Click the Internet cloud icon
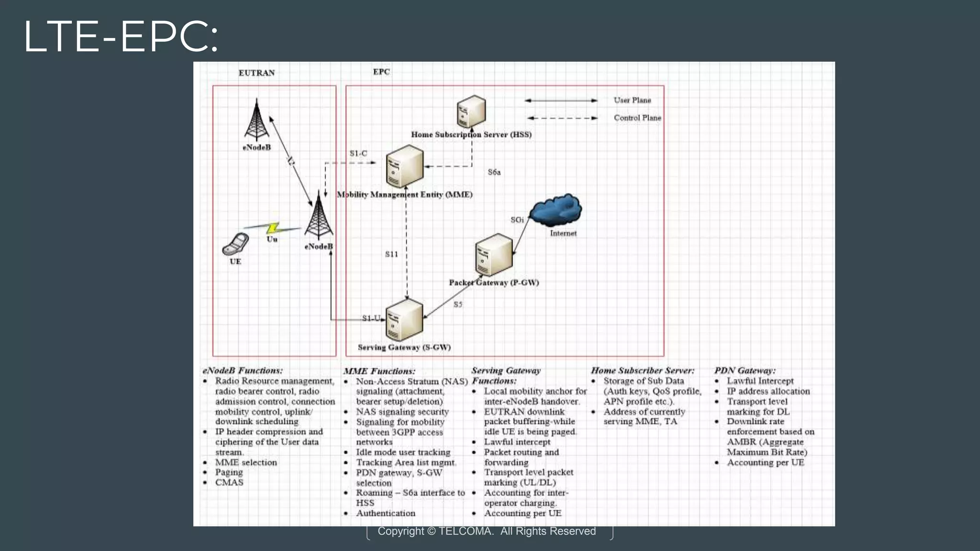The width and height of the screenshot is (980, 551). coord(556,210)
